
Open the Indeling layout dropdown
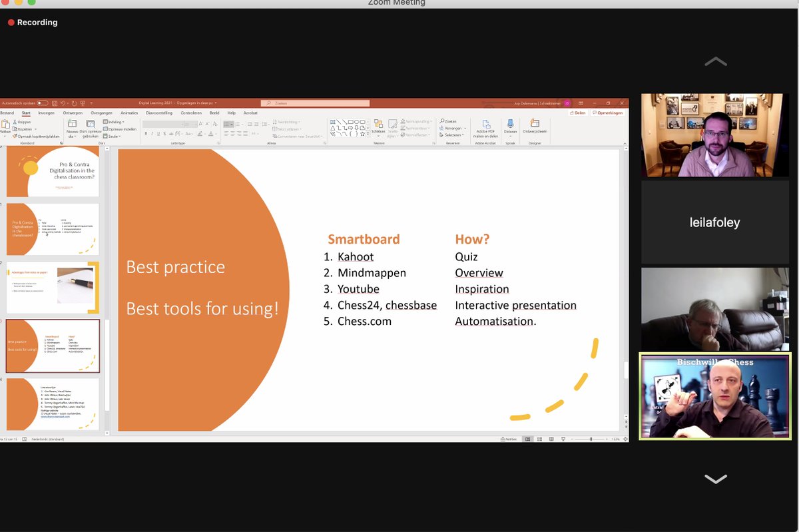(x=113, y=122)
